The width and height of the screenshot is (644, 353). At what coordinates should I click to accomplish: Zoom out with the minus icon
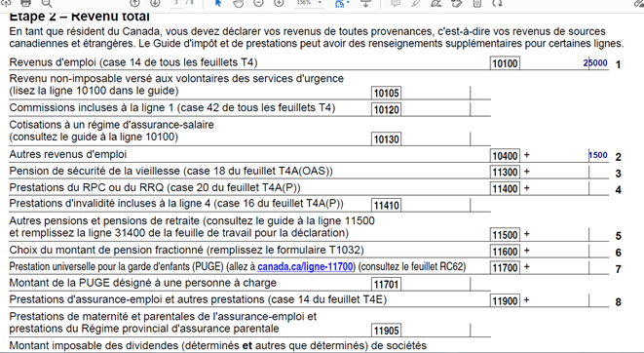(258, 3)
